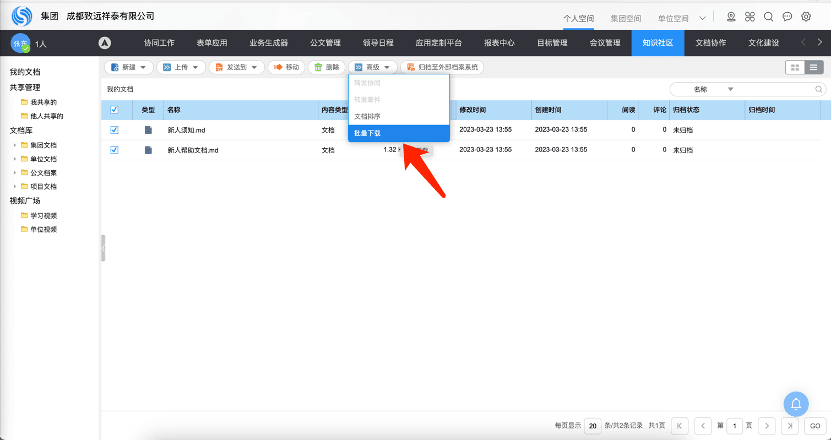The image size is (832, 440).
Task: Open the 上传 dropdown
Action: (181, 67)
